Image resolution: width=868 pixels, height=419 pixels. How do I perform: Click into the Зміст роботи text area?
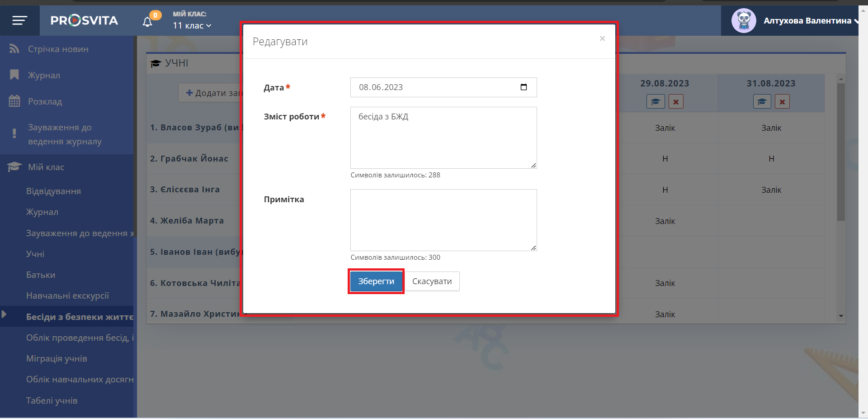(443, 138)
